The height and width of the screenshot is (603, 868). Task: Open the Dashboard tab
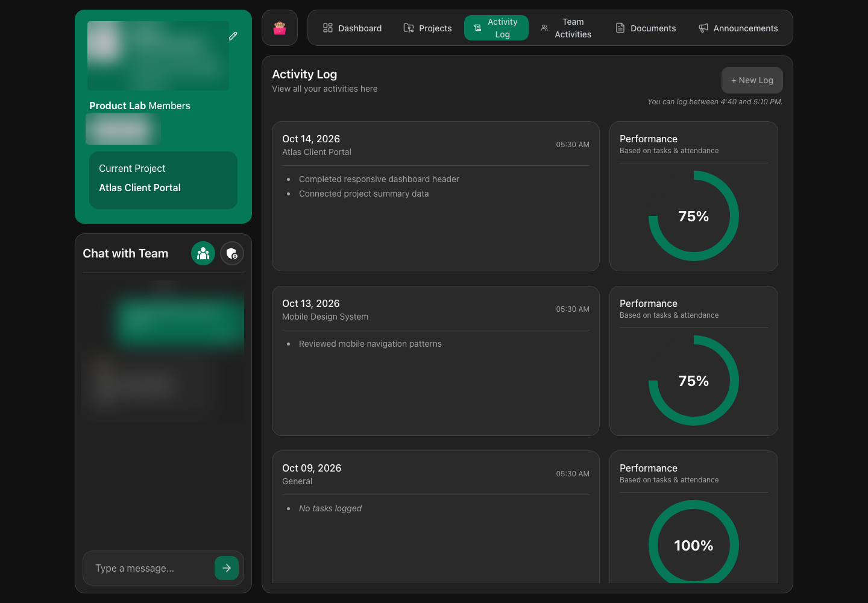coord(353,28)
